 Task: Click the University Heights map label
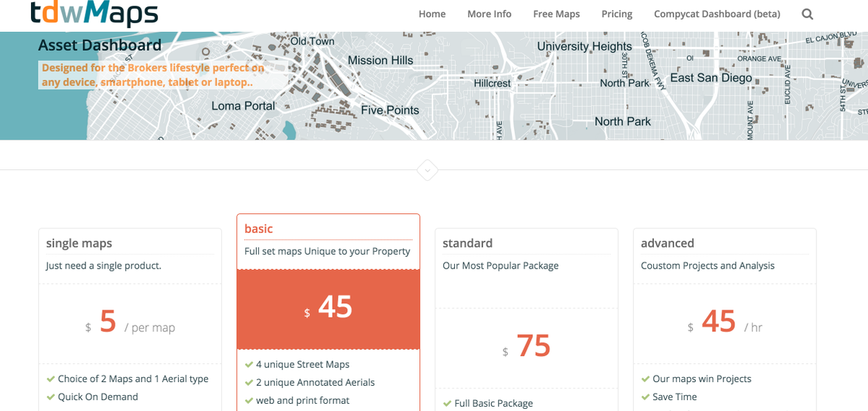pyautogui.click(x=584, y=46)
